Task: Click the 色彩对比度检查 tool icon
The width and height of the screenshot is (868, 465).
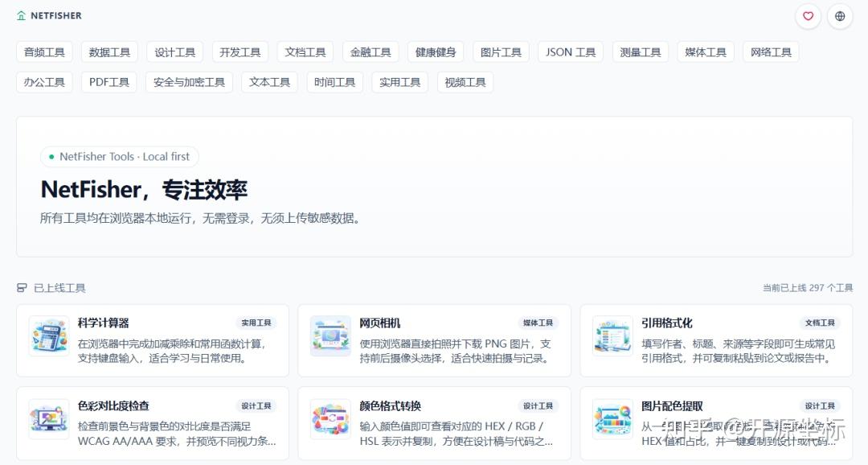Action: [49, 419]
